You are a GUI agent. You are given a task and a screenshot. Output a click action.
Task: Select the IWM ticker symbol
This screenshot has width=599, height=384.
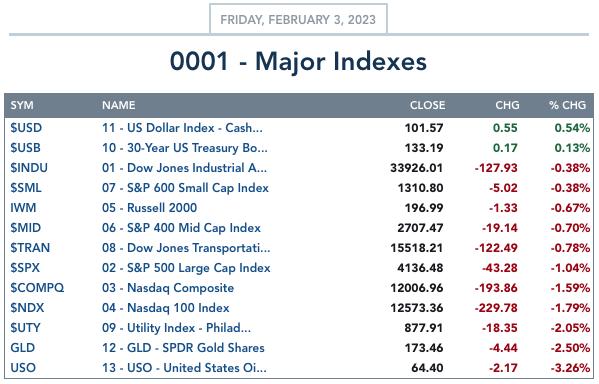point(23,207)
